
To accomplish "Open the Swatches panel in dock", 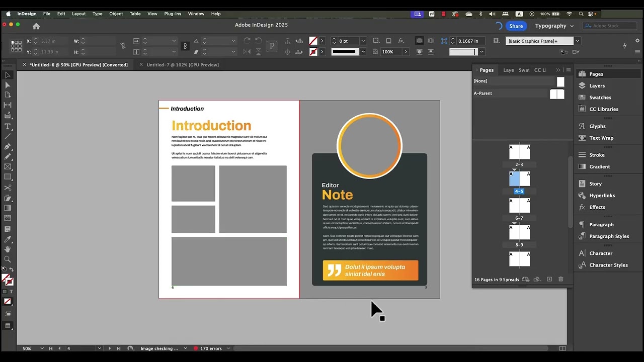I will [600, 98].
